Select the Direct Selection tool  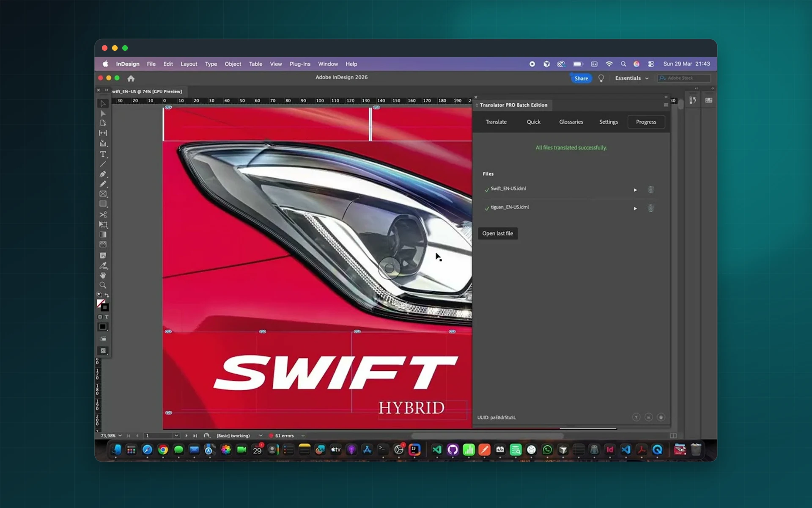tap(103, 113)
